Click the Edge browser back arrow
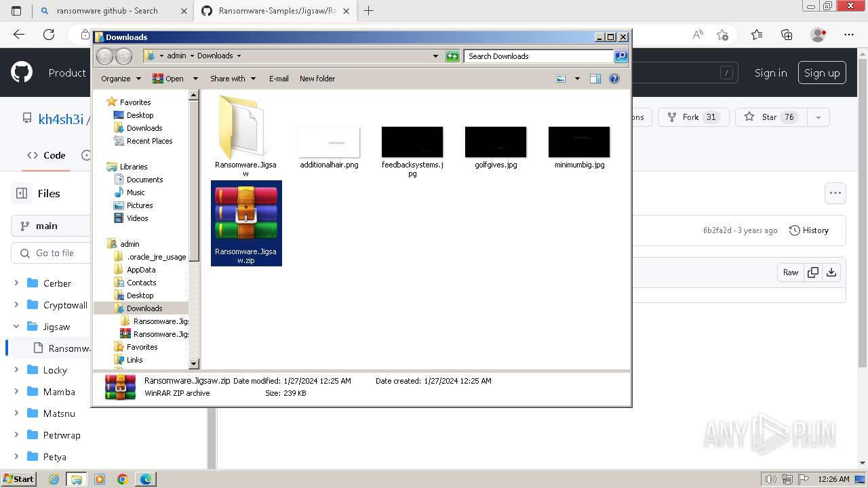Viewport: 868px width, 488px height. coord(19,35)
